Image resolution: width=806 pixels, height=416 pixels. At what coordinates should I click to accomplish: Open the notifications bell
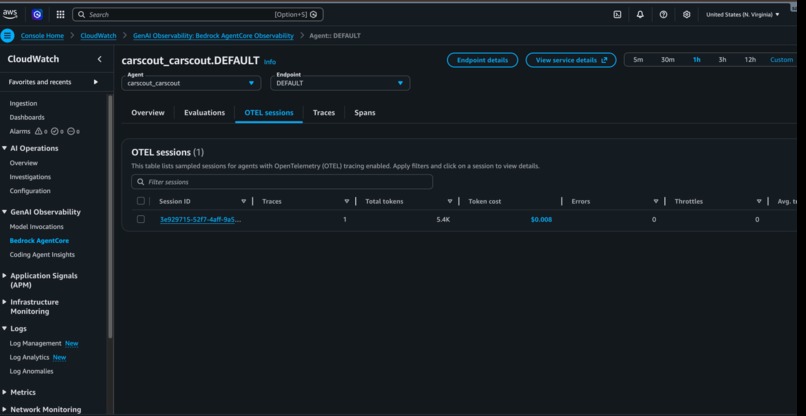coord(640,15)
